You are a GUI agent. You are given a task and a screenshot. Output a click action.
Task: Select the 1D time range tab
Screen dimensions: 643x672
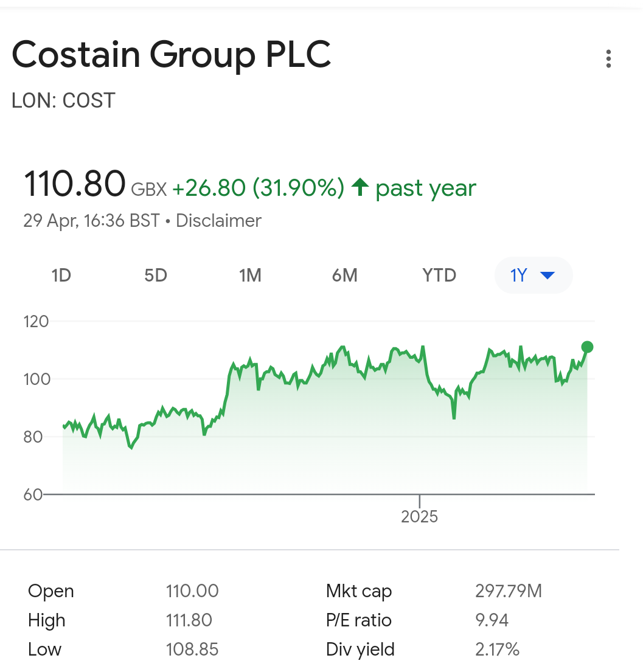tap(61, 275)
